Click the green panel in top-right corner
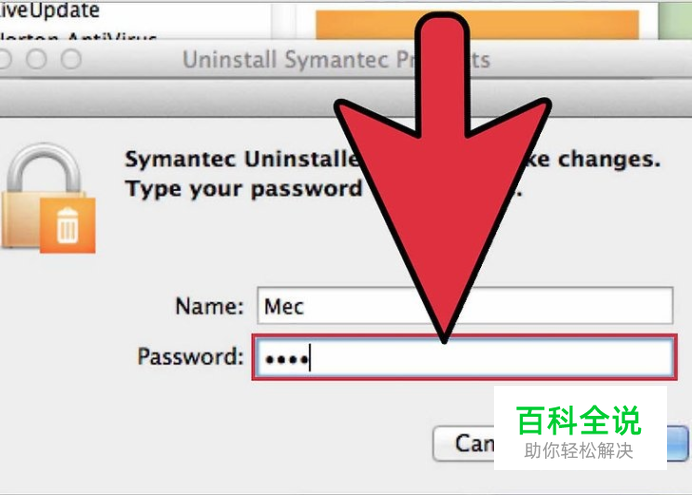The image size is (692, 495). pos(675,20)
